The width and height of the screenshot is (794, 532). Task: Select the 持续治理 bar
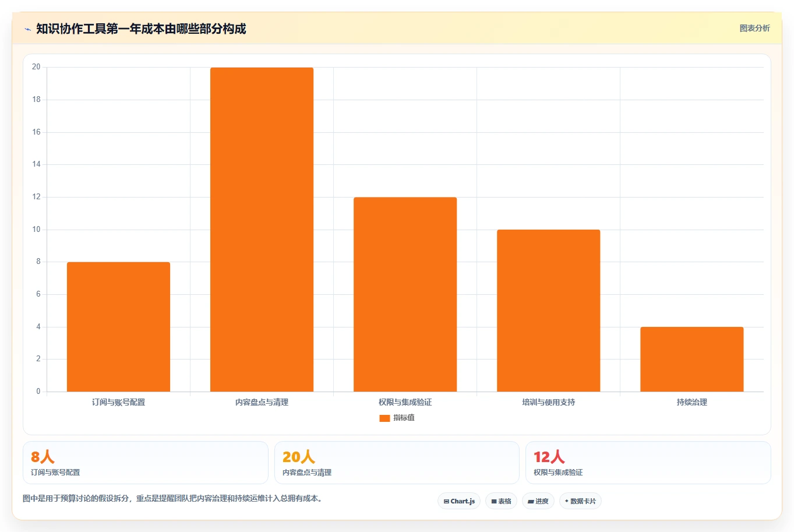tap(691, 359)
